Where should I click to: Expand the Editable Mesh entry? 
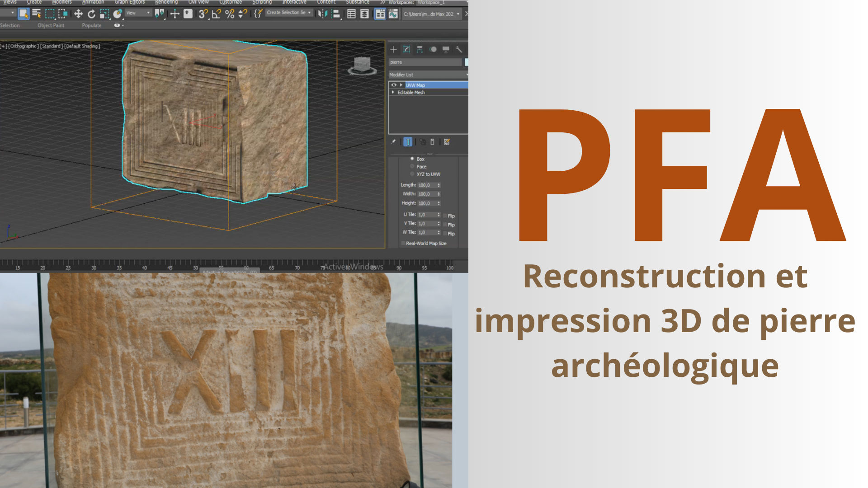tap(393, 92)
